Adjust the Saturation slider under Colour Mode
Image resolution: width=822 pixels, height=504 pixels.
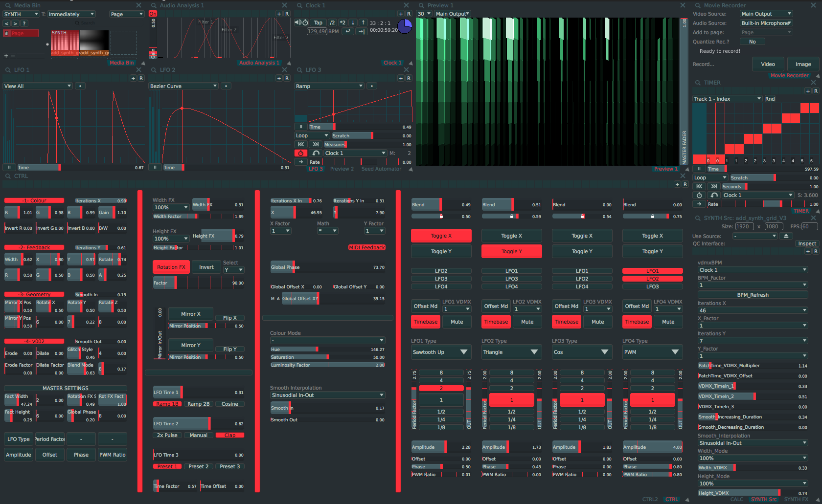(x=327, y=357)
